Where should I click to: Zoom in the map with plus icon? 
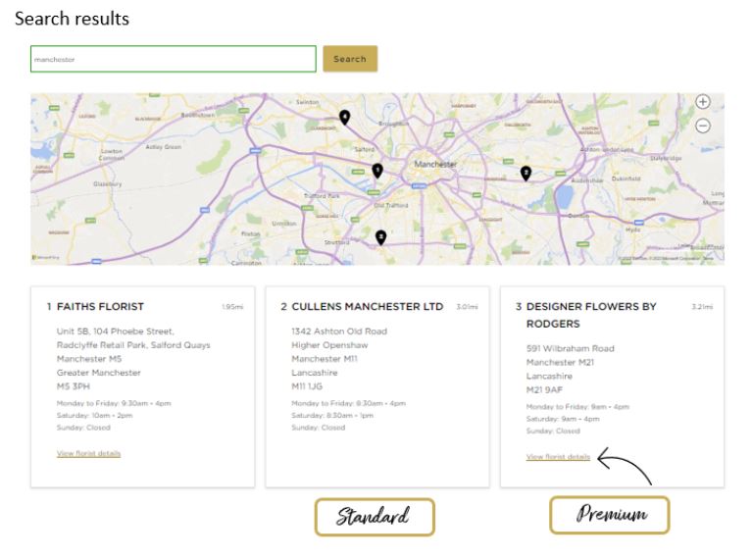click(703, 102)
